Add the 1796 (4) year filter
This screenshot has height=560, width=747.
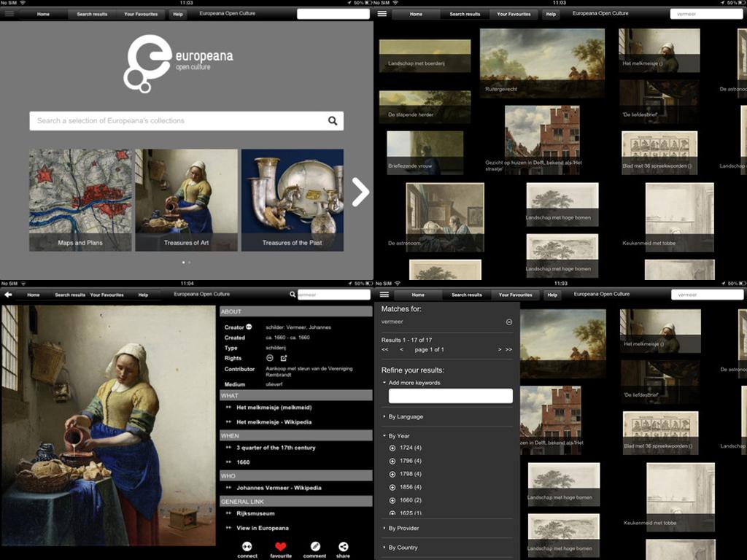392,461
